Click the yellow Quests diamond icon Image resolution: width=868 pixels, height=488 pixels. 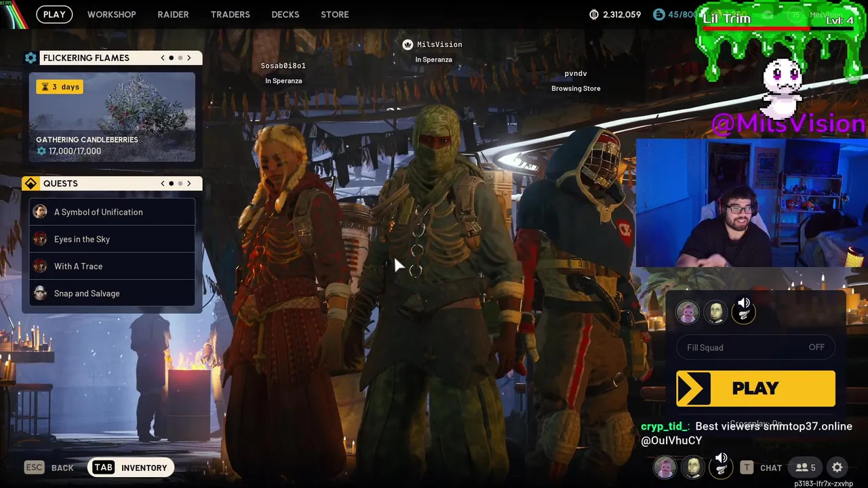(31, 184)
